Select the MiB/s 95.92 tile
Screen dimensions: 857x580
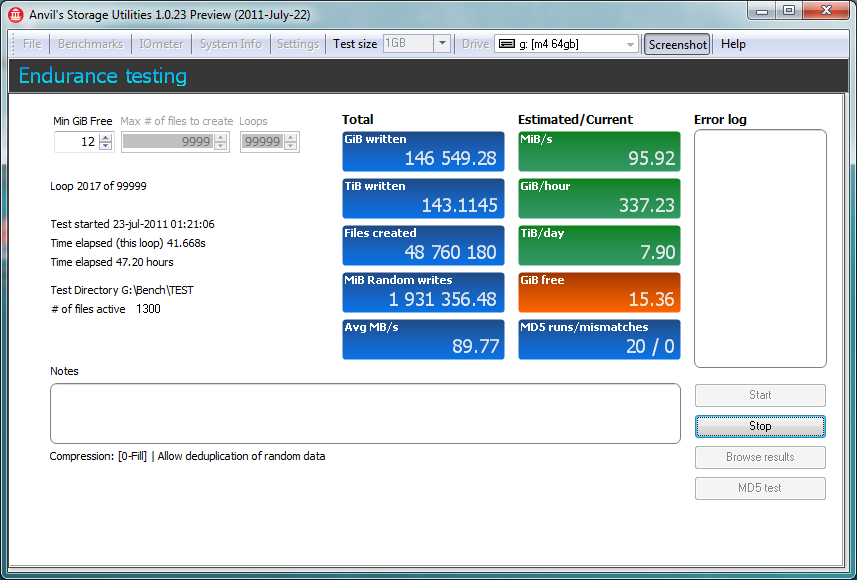click(x=599, y=151)
